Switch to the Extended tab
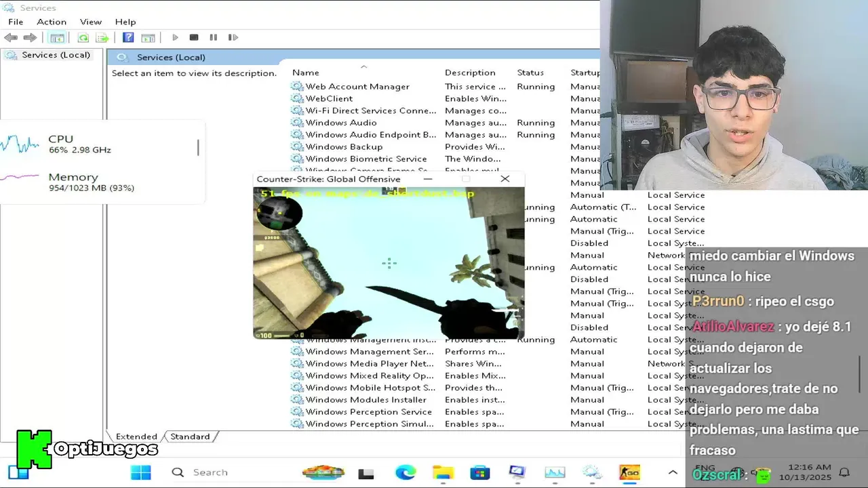Image resolution: width=868 pixels, height=488 pixels. click(x=136, y=436)
